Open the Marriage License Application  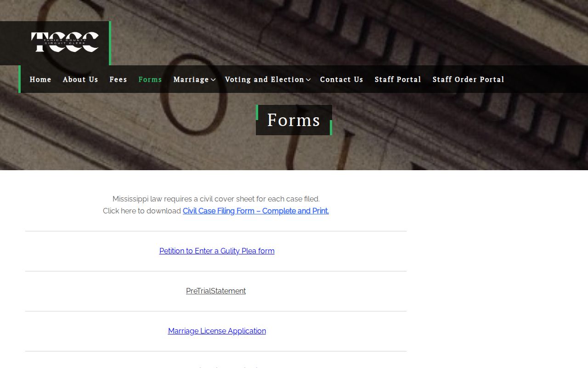(217, 331)
